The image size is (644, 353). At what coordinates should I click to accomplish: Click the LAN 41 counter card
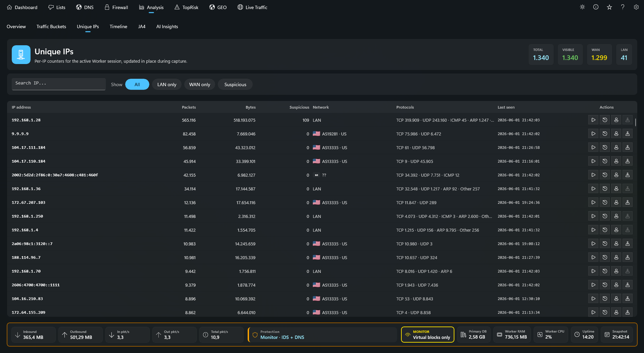pos(624,54)
